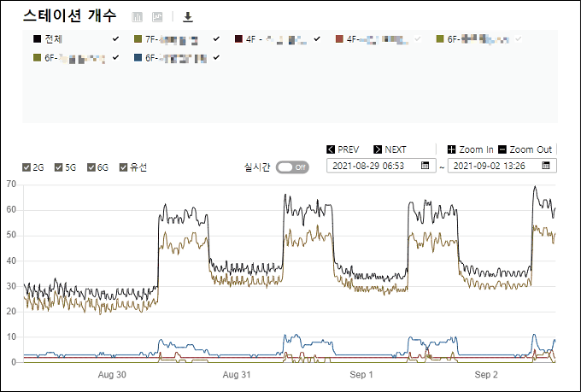This screenshot has width=581, height=392.
Task: Toggle the 7F series checkmark
Action: pos(216,38)
